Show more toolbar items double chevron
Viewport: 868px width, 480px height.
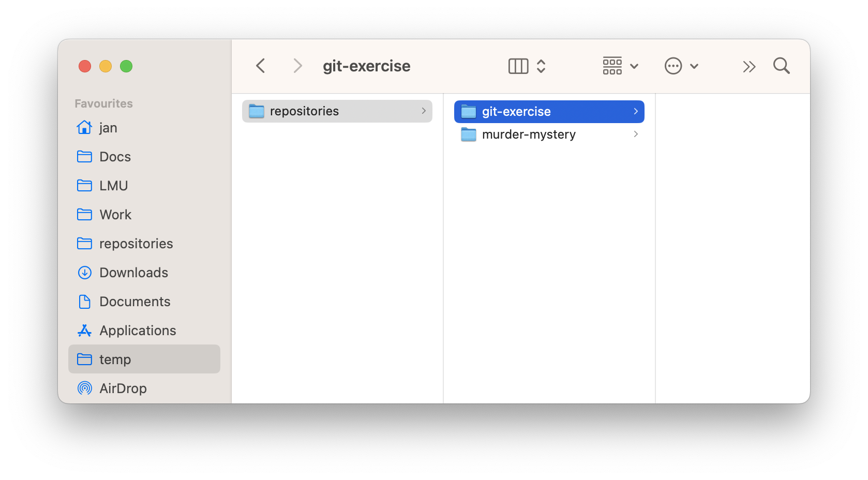tap(749, 67)
